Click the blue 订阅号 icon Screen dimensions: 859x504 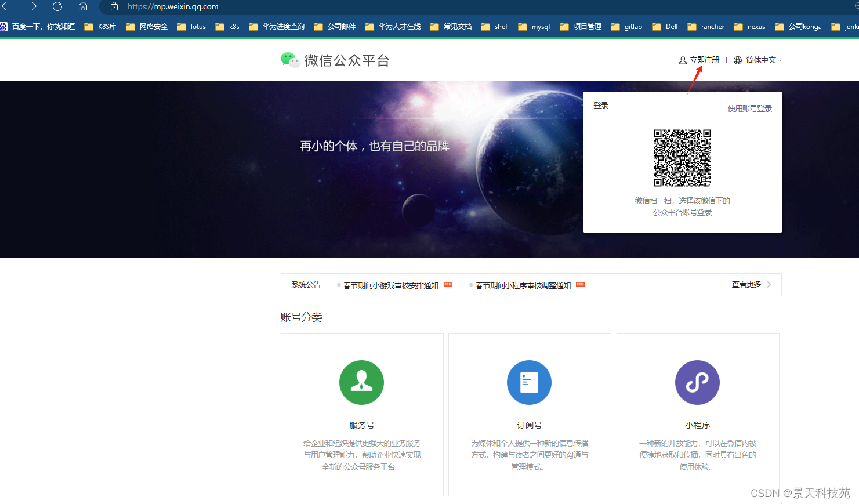(529, 382)
